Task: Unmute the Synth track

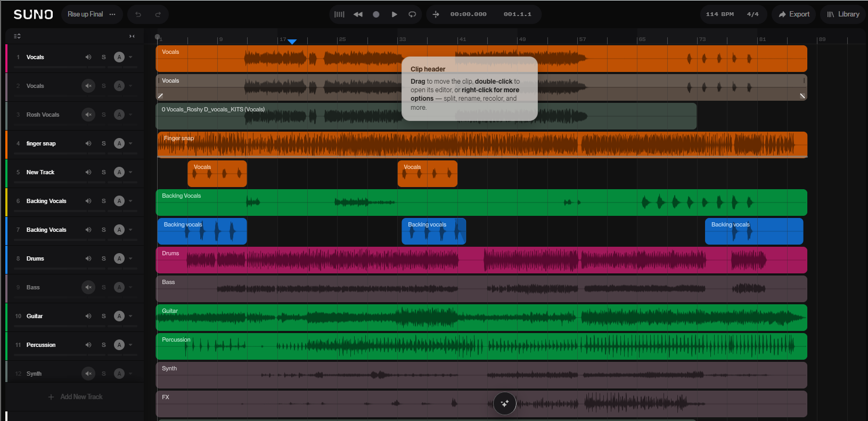Action: pyautogui.click(x=88, y=374)
